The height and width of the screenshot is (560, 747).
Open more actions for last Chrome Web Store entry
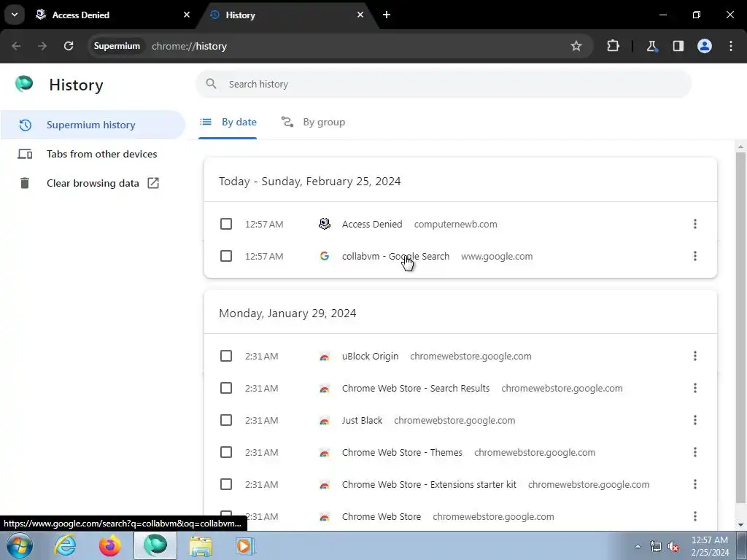pos(694,516)
